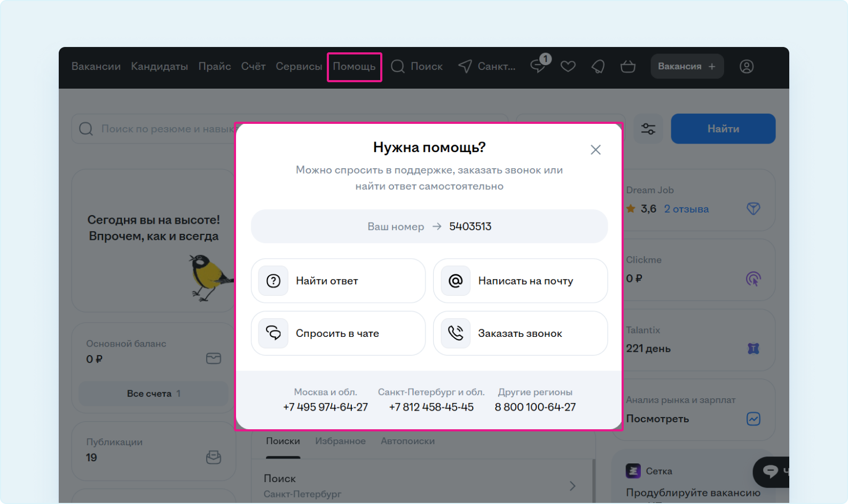
Task: Open the Помощь menu item
Action: click(x=354, y=67)
